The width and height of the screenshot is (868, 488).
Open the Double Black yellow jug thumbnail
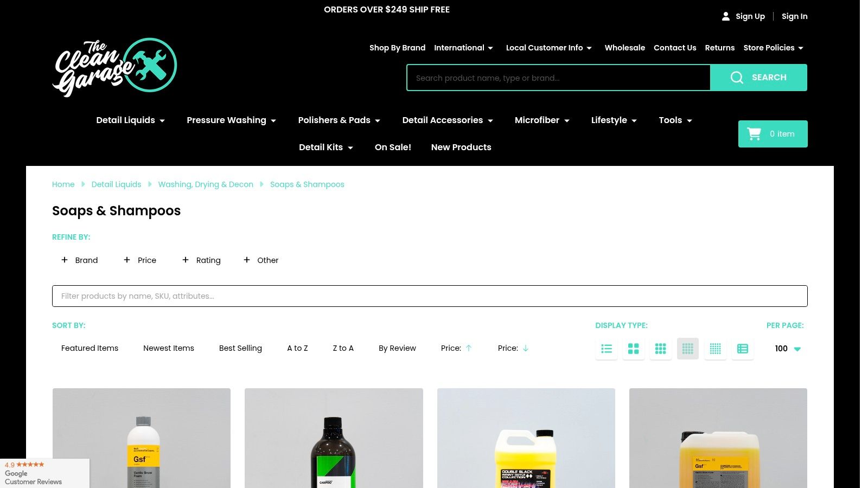tap(526, 438)
